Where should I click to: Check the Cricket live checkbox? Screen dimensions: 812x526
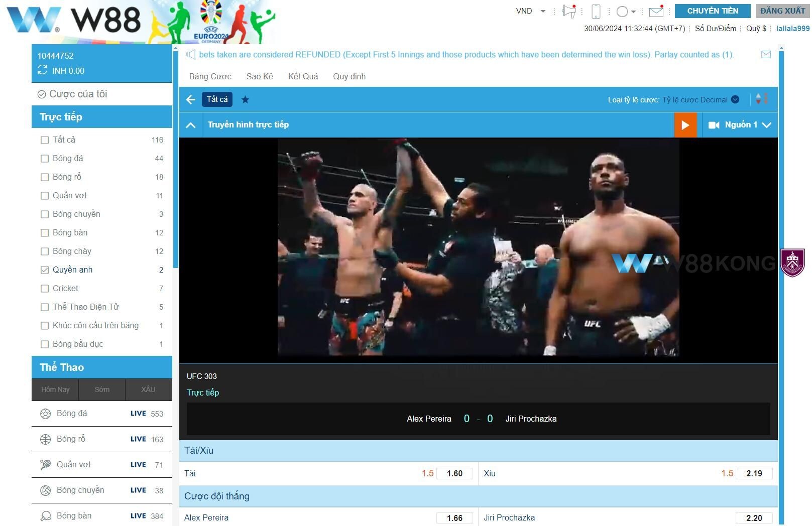click(x=45, y=289)
